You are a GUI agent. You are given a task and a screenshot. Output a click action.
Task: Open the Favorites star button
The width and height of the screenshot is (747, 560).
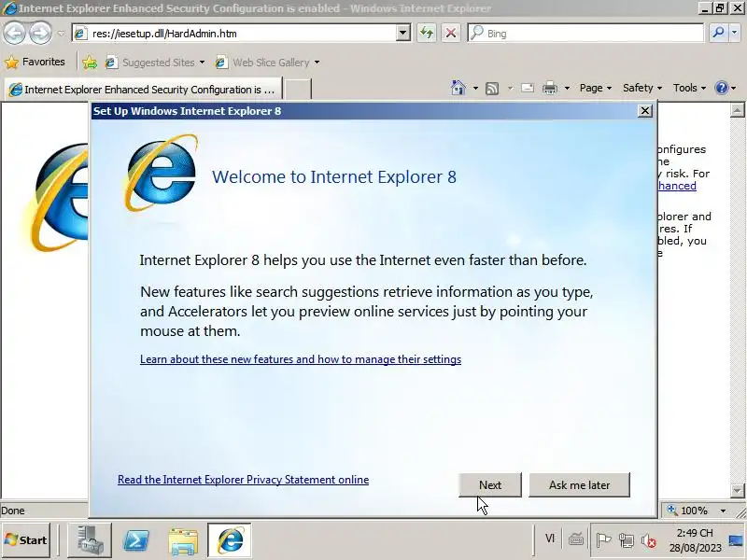[x=35, y=62]
